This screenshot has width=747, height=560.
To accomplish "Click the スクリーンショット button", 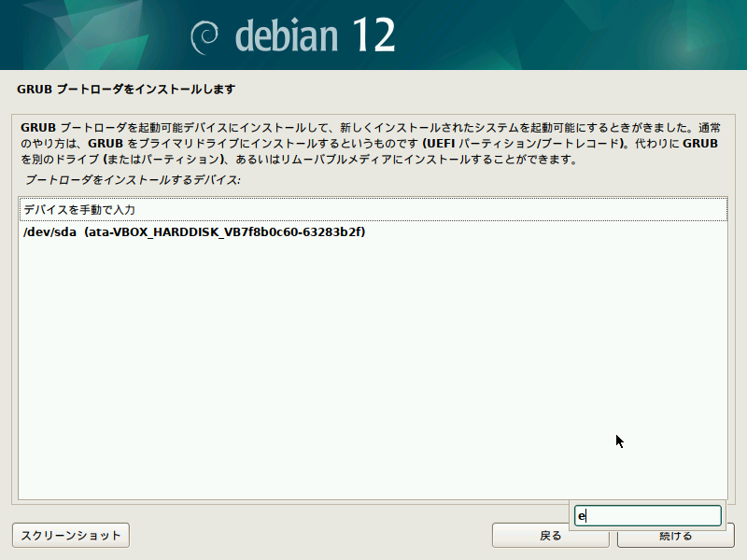I will pos(71,535).
